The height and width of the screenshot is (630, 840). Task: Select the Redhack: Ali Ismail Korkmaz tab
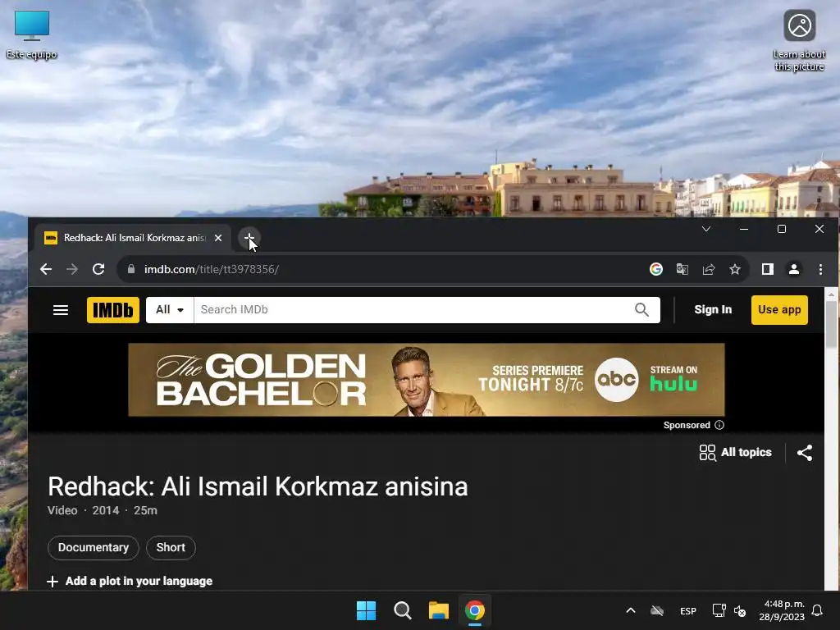(134, 238)
